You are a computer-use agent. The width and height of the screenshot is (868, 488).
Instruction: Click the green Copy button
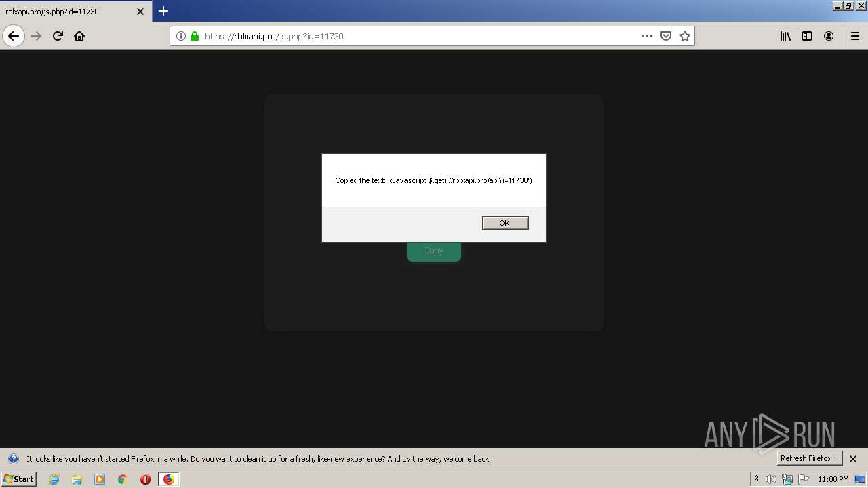click(x=433, y=251)
